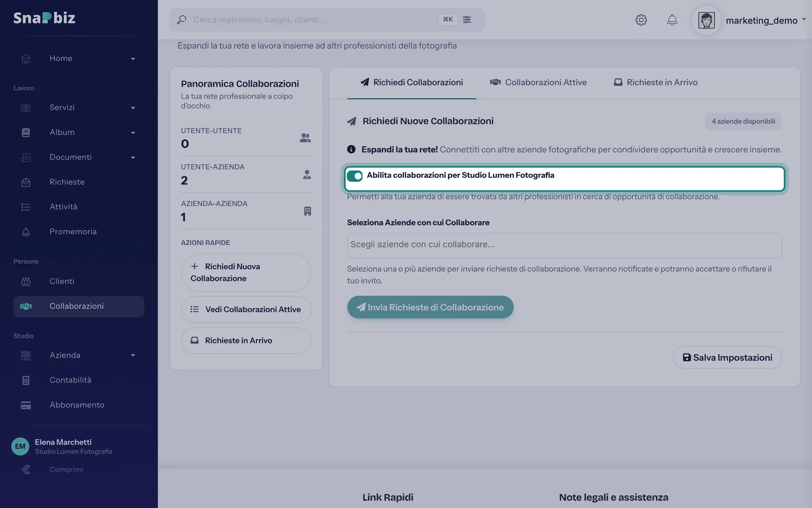Image resolution: width=812 pixels, height=508 pixels.
Task: Click the 4 aziende disponibili badge
Action: (743, 121)
